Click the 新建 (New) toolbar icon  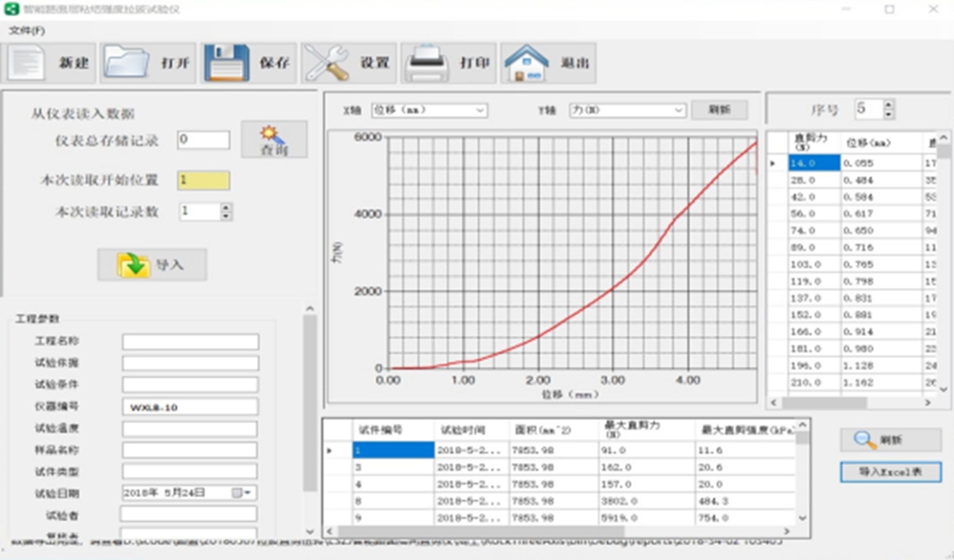(x=27, y=63)
